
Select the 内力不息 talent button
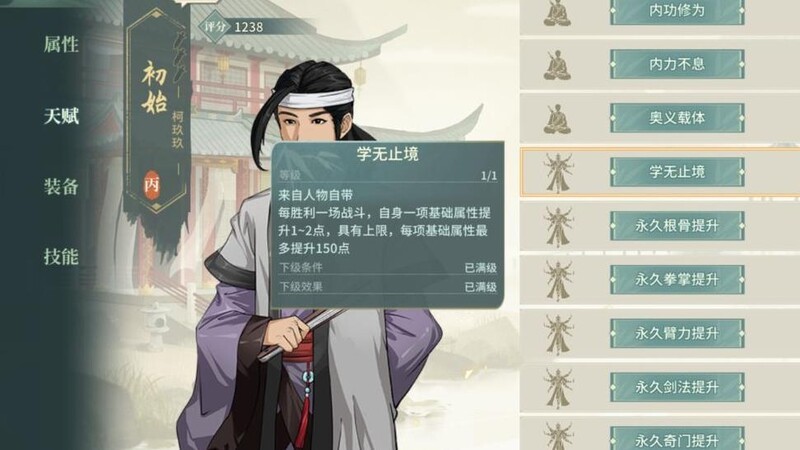tap(677, 64)
